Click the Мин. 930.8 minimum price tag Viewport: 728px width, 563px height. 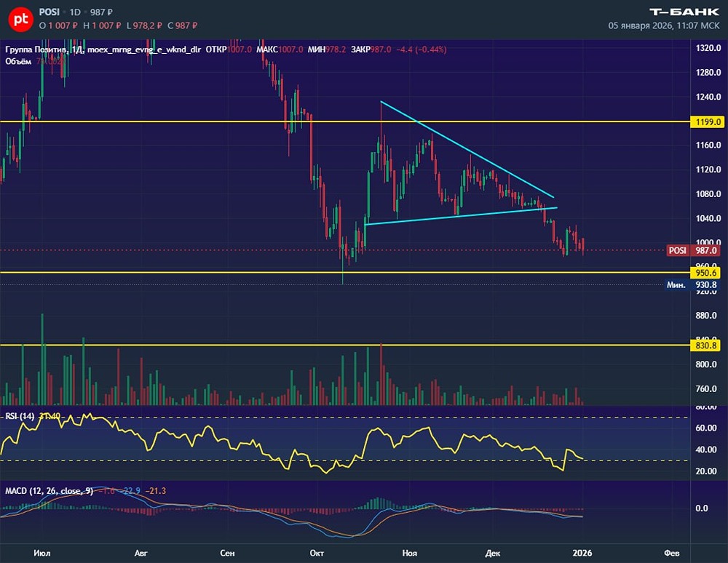(x=692, y=284)
